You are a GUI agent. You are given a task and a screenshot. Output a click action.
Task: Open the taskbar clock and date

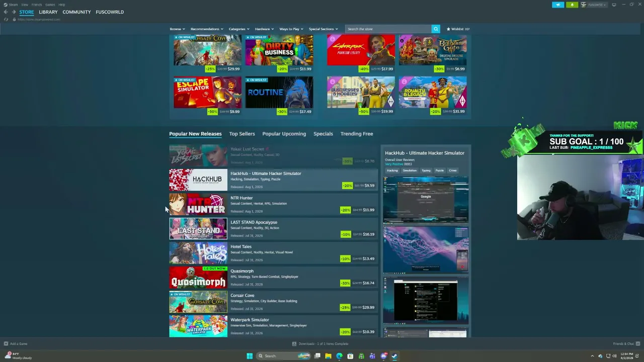click(x=627, y=356)
